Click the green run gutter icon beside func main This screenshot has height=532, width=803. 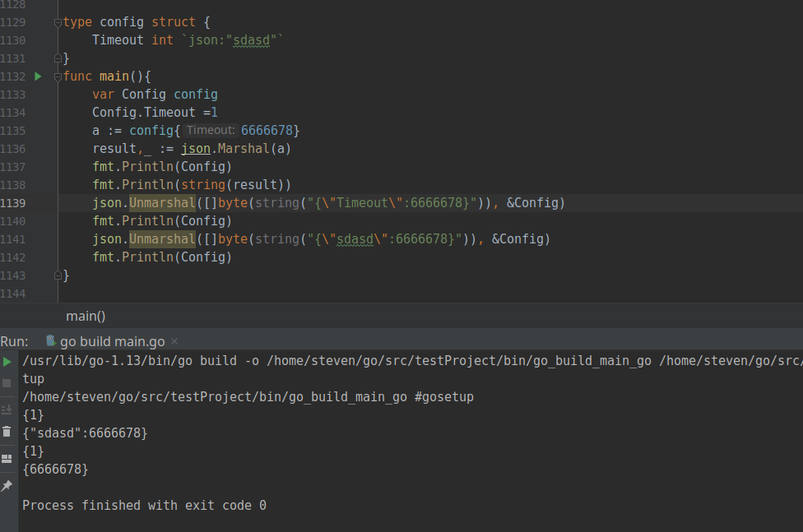tap(38, 76)
